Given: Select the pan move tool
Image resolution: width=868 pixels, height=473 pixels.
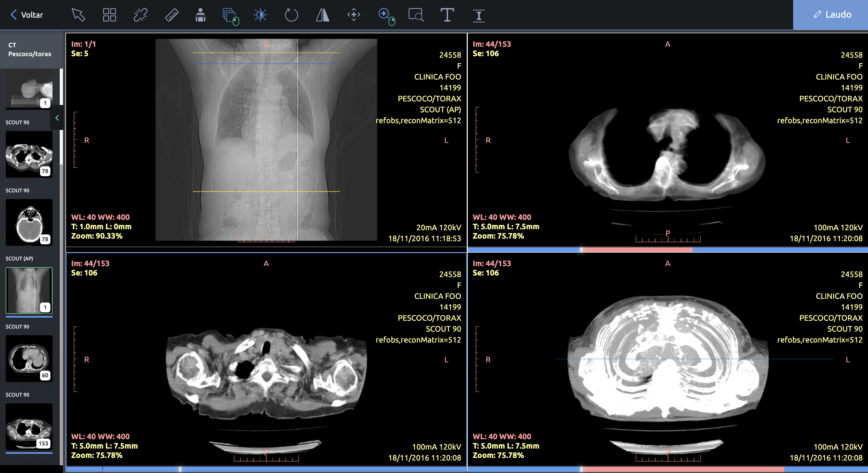Looking at the screenshot, I should pyautogui.click(x=354, y=15).
